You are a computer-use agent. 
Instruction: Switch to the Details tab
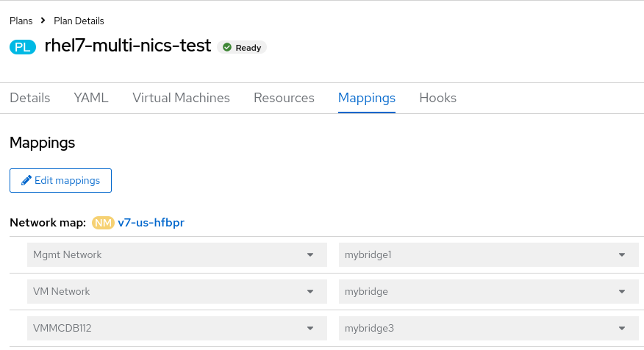click(30, 98)
